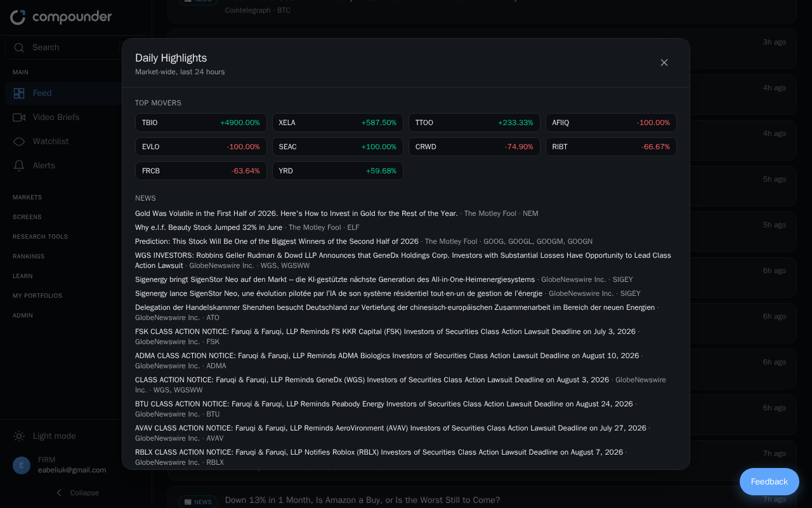The height and width of the screenshot is (508, 812).
Task: Click the user email eabeliuk@gmail.com
Action: 72,471
